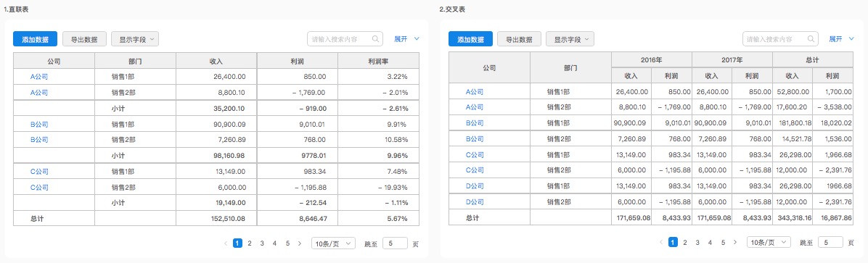Select page 2 in 直联表 pagination
The height and width of the screenshot is (263, 868).
tap(250, 243)
